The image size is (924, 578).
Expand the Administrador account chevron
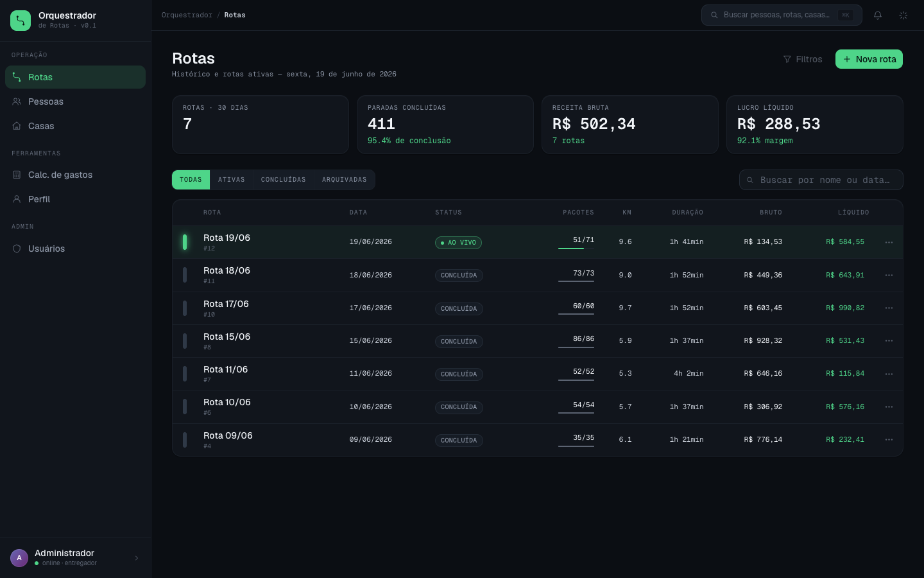point(137,558)
